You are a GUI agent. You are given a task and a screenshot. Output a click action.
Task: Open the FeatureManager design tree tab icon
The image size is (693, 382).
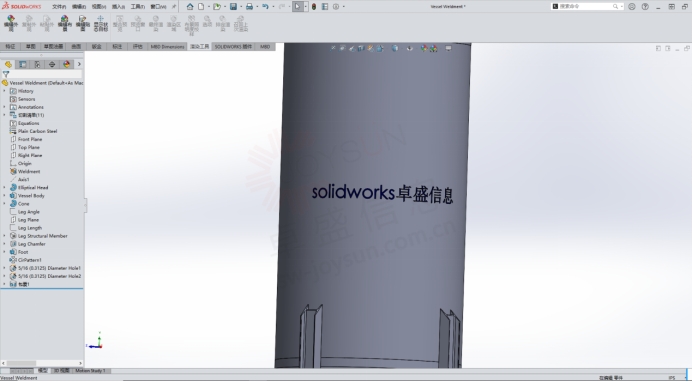click(8, 65)
